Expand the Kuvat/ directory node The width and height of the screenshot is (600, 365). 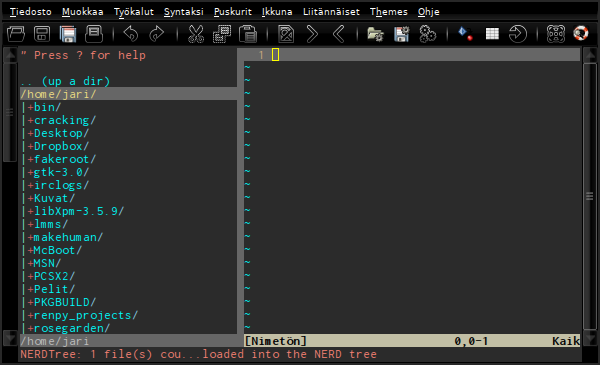coord(31,199)
